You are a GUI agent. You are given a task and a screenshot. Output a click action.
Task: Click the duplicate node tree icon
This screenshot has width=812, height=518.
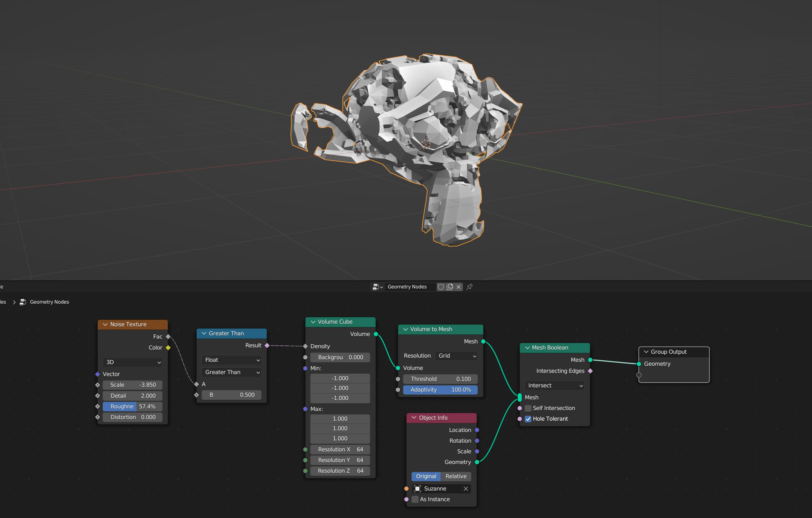coord(450,287)
